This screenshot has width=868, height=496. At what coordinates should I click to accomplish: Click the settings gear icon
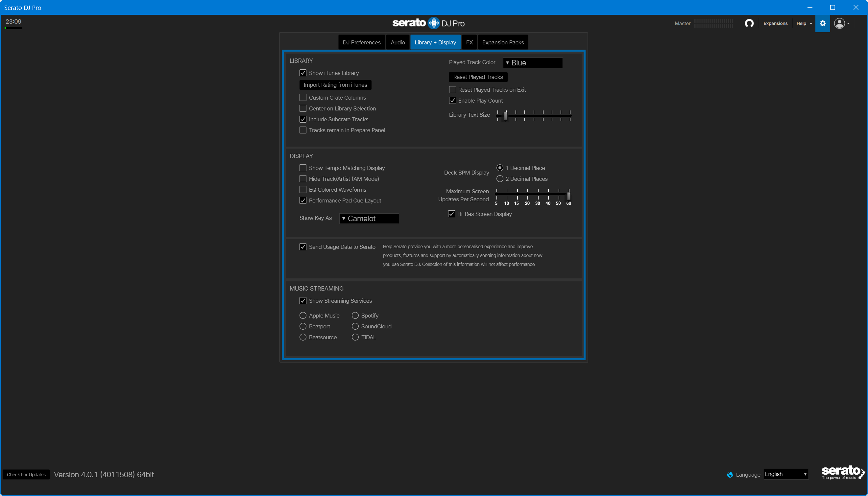pyautogui.click(x=822, y=23)
